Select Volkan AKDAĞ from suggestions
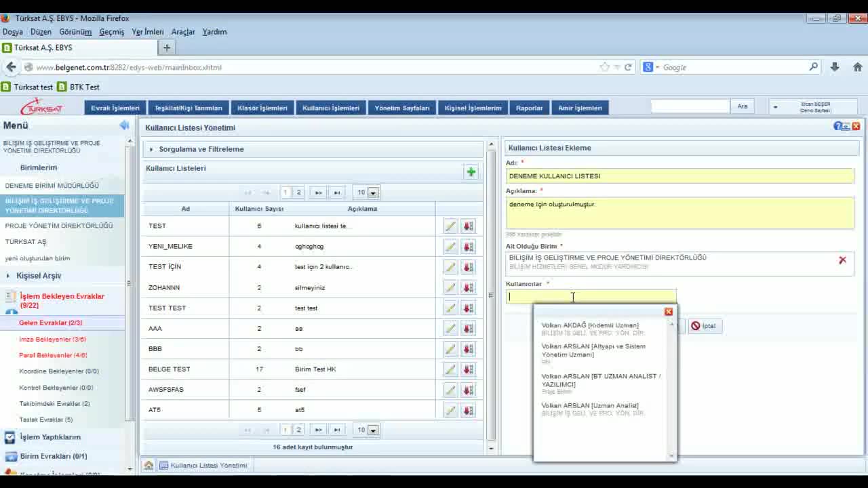Image resolution: width=868 pixels, height=488 pixels. (590, 325)
